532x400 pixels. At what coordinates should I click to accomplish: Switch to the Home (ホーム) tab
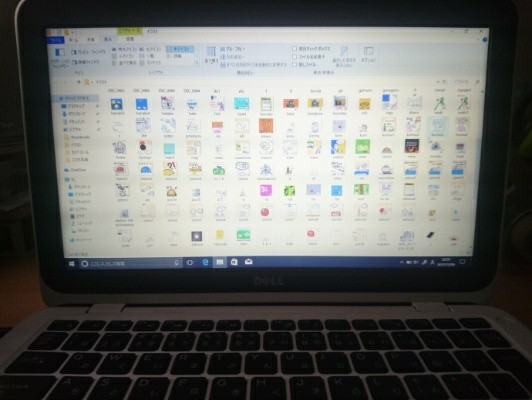point(73,40)
